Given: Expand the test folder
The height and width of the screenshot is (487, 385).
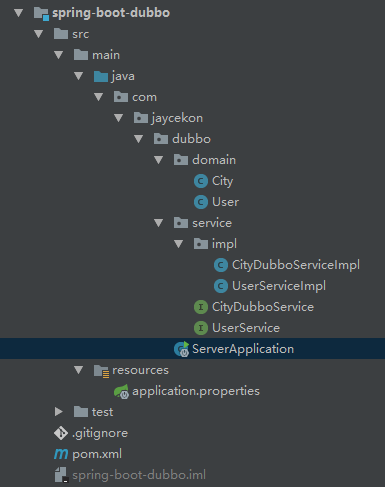Looking at the screenshot, I should point(59,412).
